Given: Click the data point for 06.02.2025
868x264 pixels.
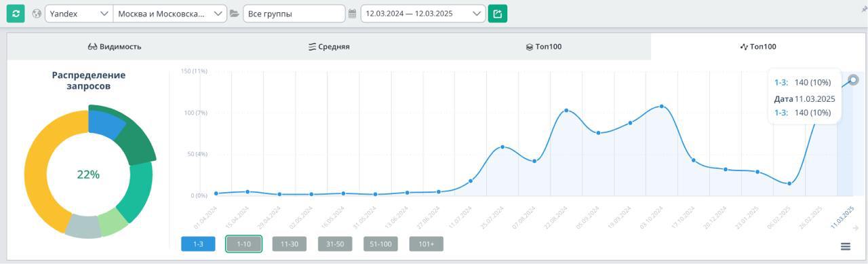Looking at the screenshot, I should (789, 183).
